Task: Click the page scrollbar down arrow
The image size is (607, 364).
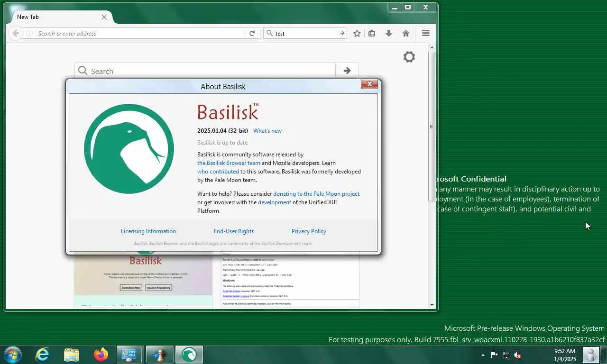Action: tap(432, 305)
